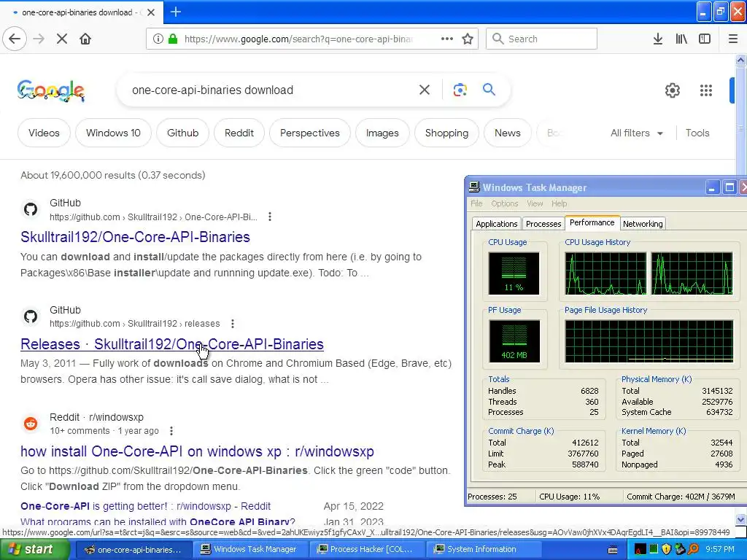Screen dimensions: 747x560
Task: Click GitHub favicon of the first result
Action: click(x=31, y=209)
